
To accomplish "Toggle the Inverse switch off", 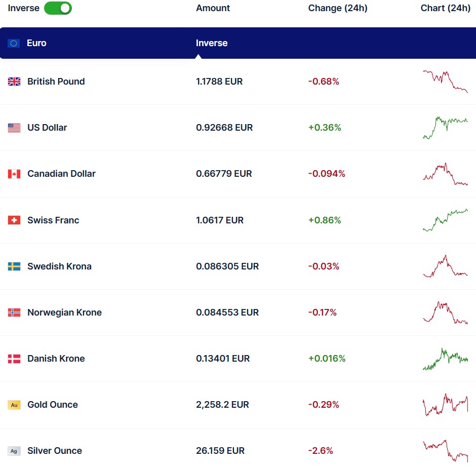I will [x=58, y=8].
